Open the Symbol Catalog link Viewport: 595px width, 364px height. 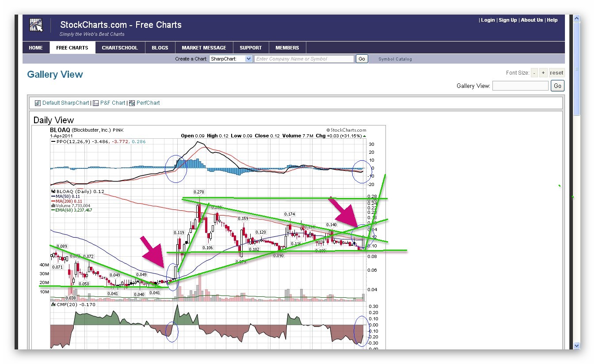coord(395,59)
